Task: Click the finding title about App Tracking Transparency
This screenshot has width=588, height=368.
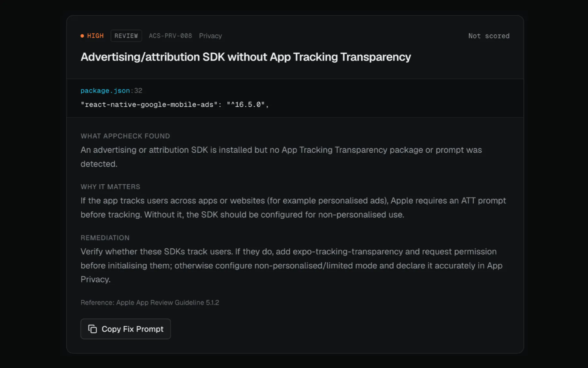Action: (246, 57)
